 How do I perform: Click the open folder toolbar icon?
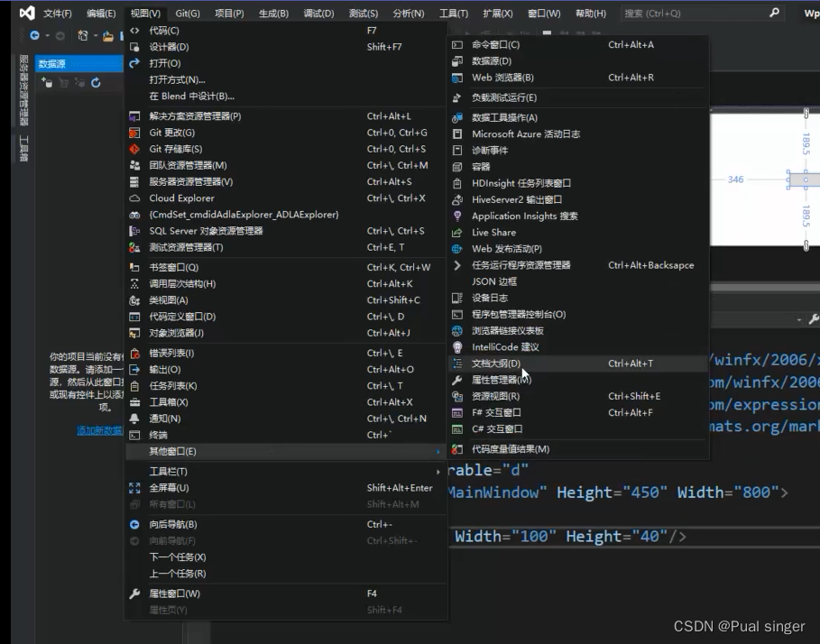pyautogui.click(x=108, y=36)
